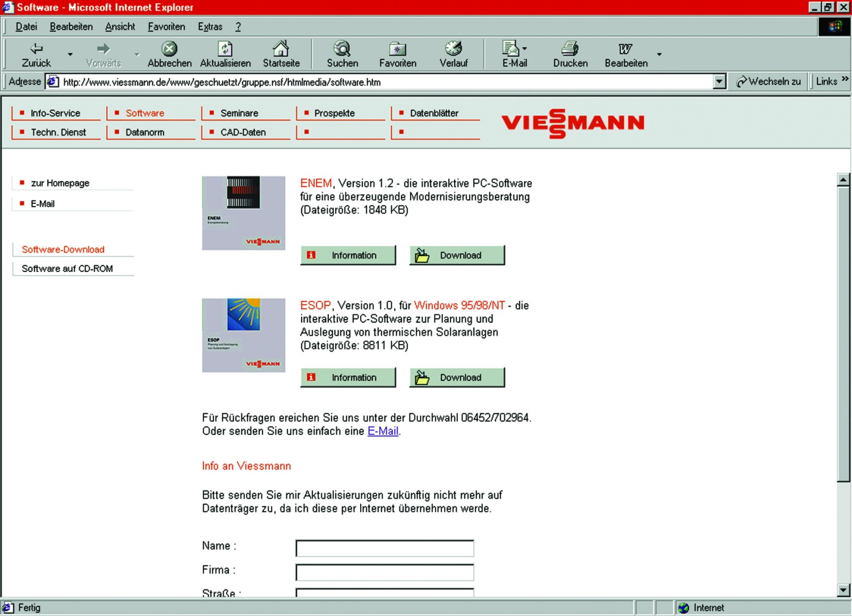852x616 pixels.
Task: Open the Prospekte navigation tab
Action: coord(341,113)
